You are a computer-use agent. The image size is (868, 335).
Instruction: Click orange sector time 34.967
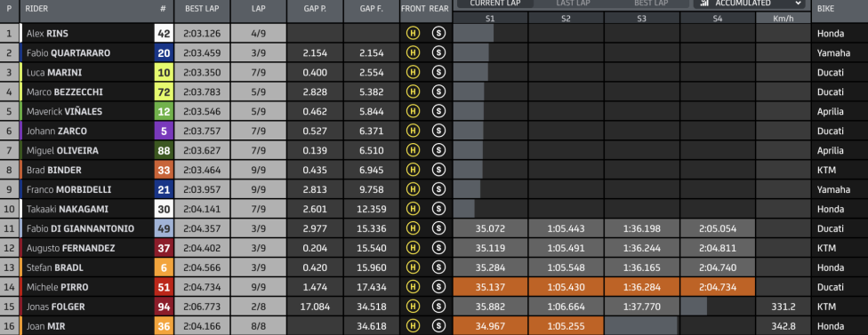tap(490, 326)
